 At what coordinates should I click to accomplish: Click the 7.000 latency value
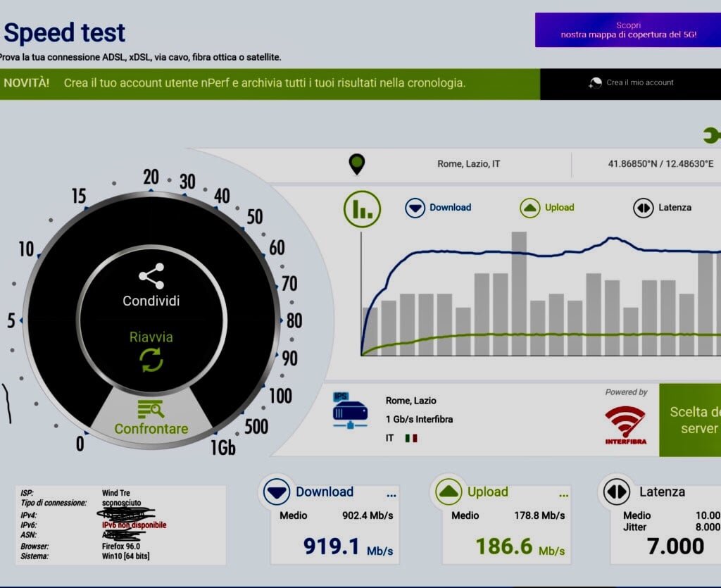click(x=675, y=546)
